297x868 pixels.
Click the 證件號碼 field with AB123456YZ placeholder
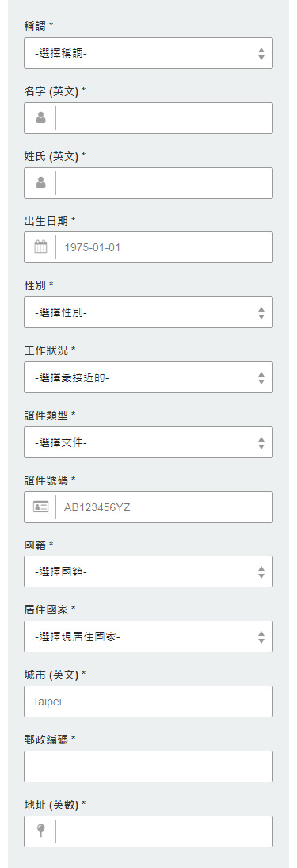pos(164,507)
